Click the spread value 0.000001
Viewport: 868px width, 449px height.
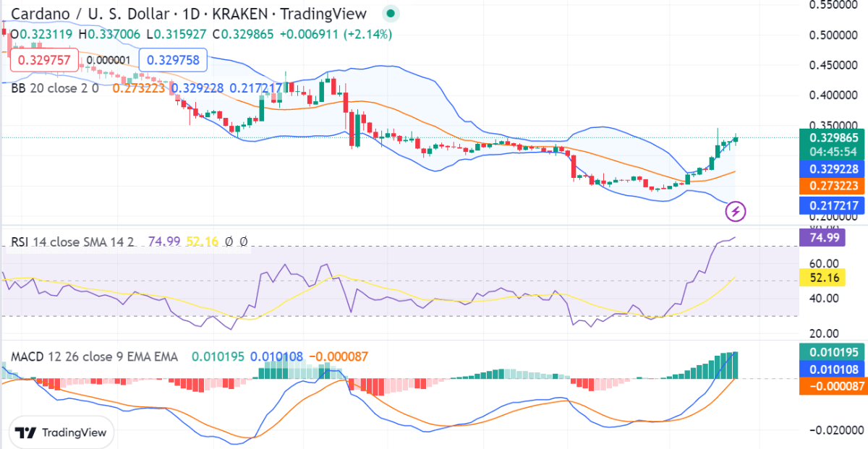coord(109,60)
